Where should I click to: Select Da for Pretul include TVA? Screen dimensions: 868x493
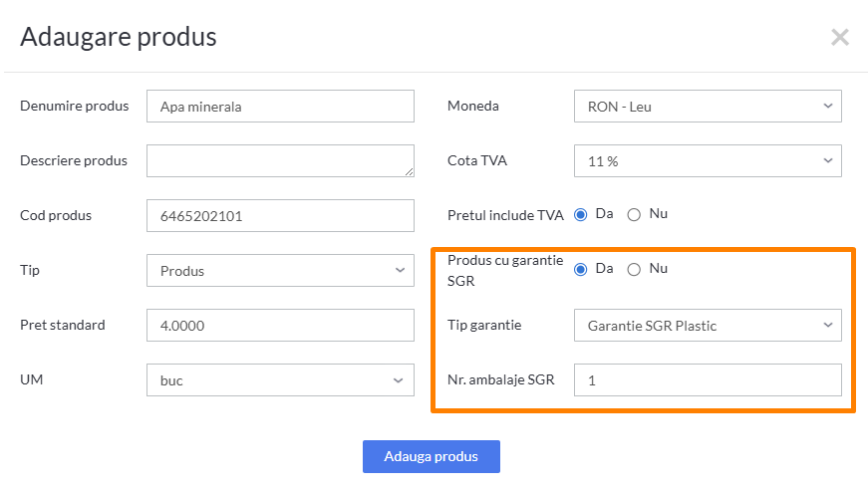coord(581,215)
